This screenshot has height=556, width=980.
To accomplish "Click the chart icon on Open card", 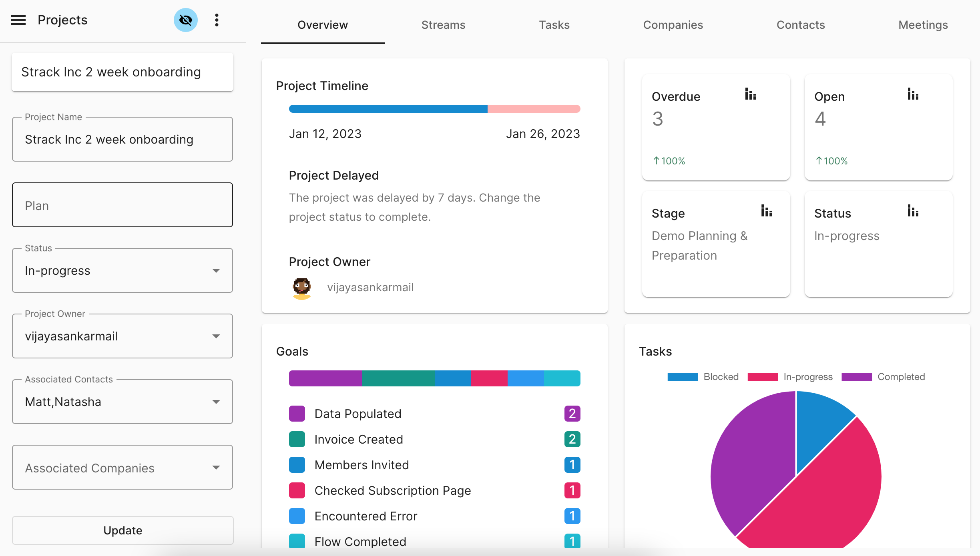I will pos(913,94).
